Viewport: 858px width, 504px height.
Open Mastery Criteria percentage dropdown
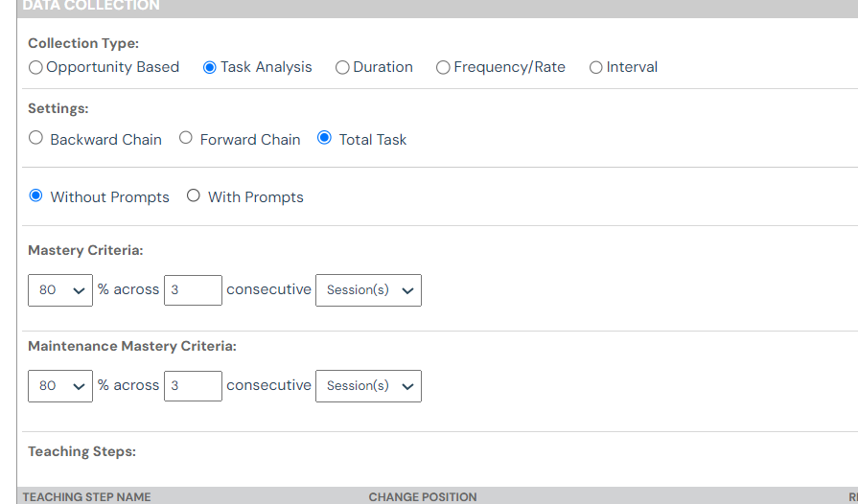pos(60,290)
